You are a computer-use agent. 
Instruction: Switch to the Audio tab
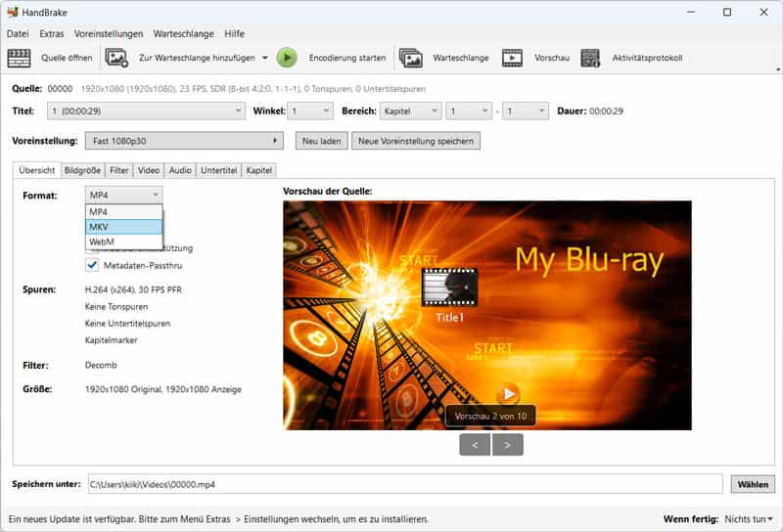[x=180, y=170]
